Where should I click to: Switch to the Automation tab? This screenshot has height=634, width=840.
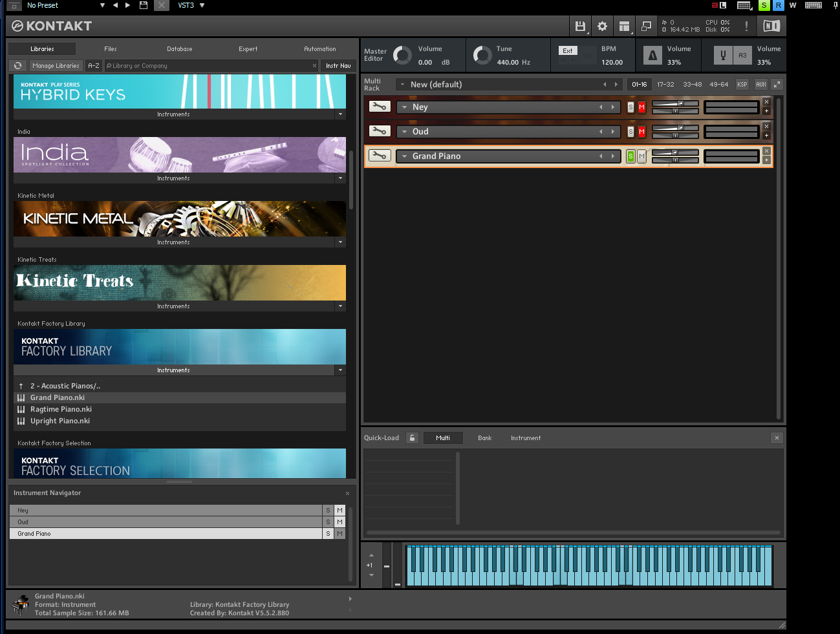pyautogui.click(x=319, y=49)
